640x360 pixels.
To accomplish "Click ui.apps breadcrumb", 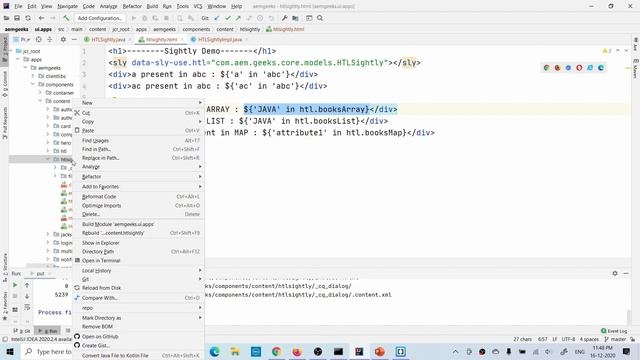I will tap(43, 29).
